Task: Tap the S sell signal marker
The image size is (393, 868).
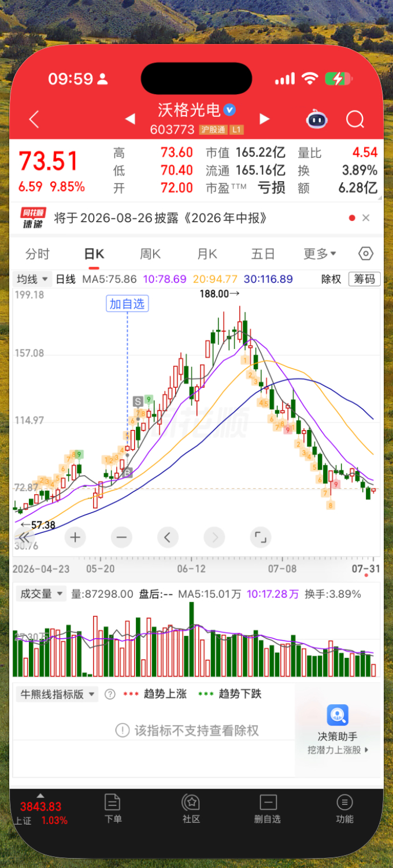Action: tap(138, 400)
